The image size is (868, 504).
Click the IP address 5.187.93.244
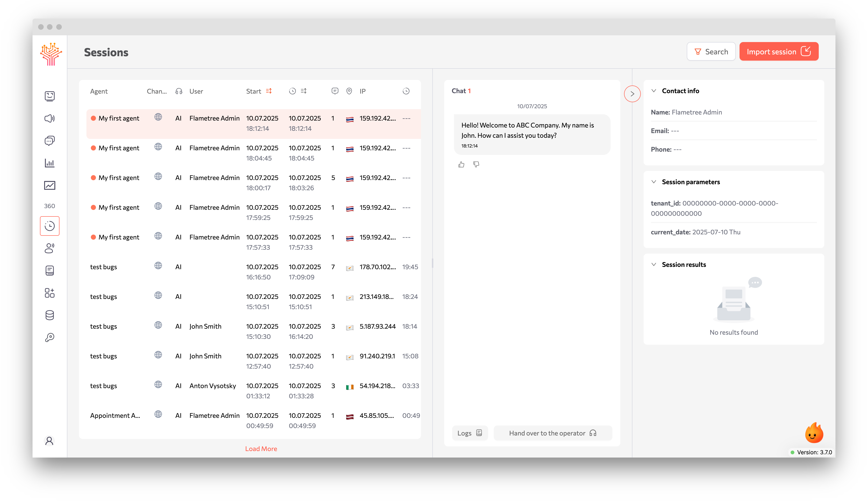[378, 326]
